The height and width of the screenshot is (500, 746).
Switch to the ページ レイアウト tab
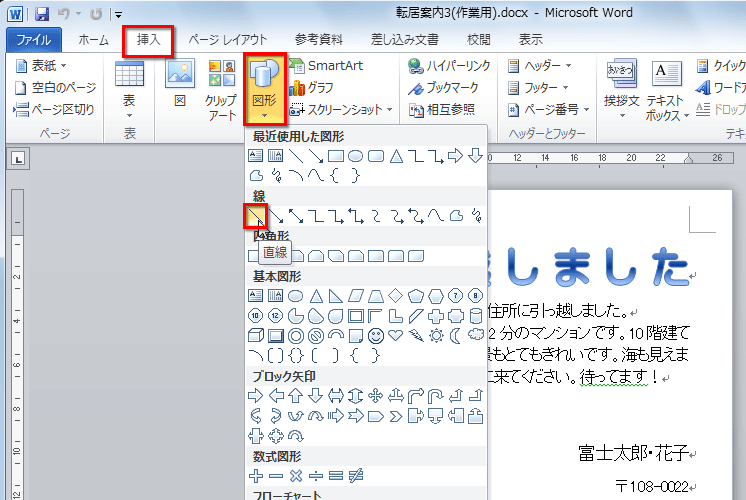pyautogui.click(x=228, y=40)
